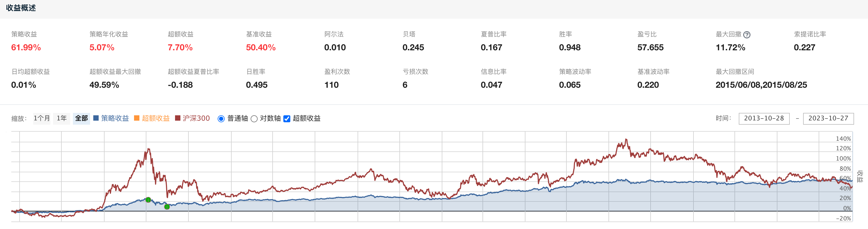Uncheck the 超额收益 checkbox
868x229 pixels.
pyautogui.click(x=287, y=119)
